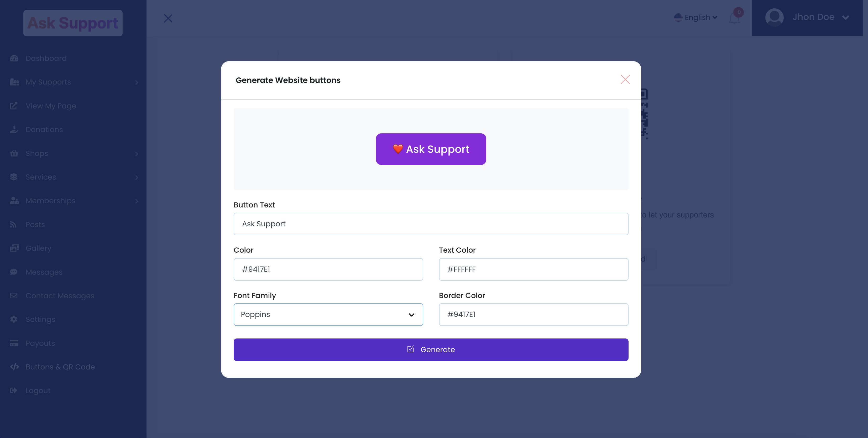Click the Ask Support preview button

click(431, 149)
